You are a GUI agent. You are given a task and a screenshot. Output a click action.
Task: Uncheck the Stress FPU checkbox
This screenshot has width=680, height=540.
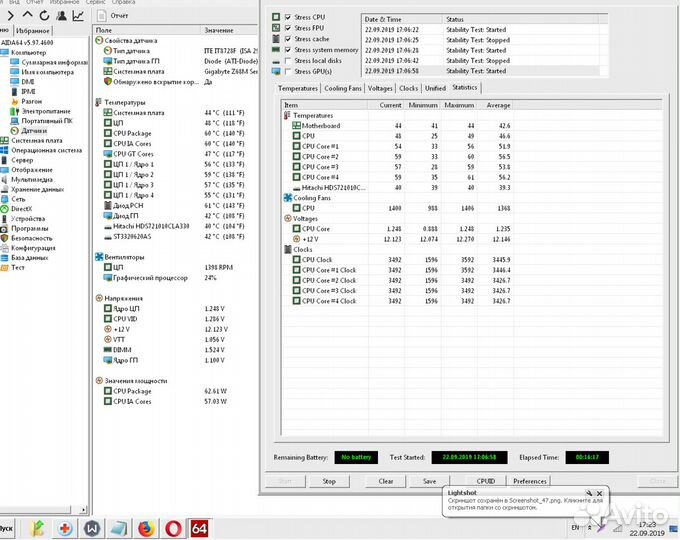[288, 28]
